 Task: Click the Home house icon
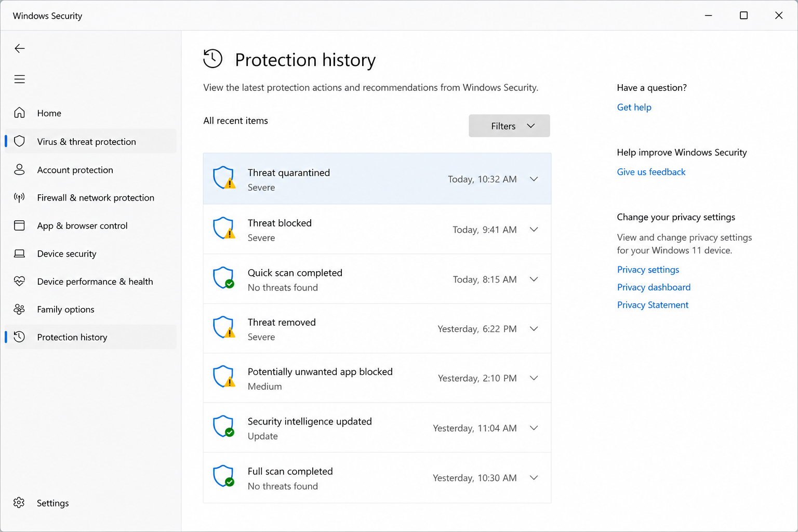(19, 113)
